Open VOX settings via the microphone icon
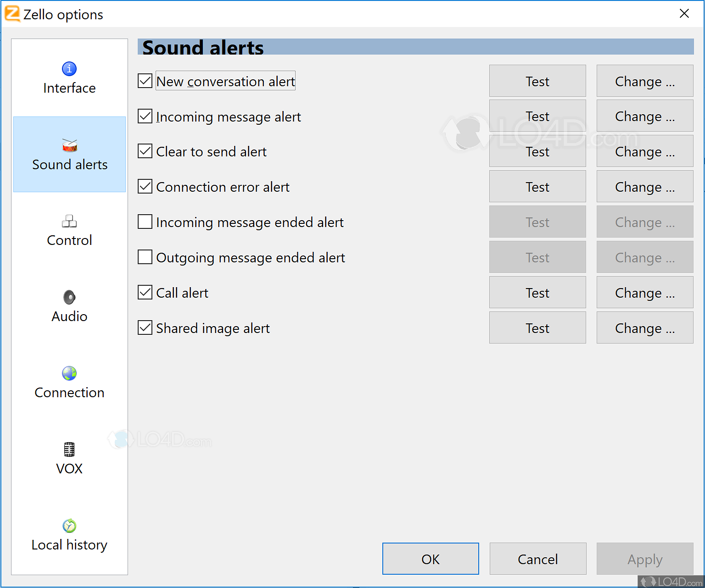This screenshot has width=705, height=588. click(69, 449)
